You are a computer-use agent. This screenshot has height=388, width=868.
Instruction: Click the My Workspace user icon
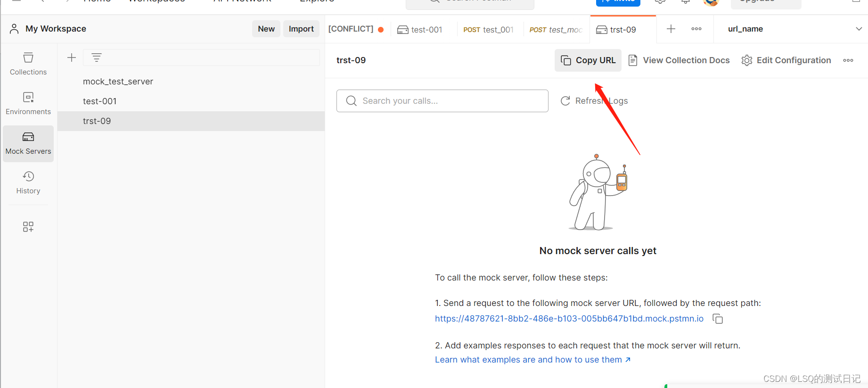tap(14, 29)
